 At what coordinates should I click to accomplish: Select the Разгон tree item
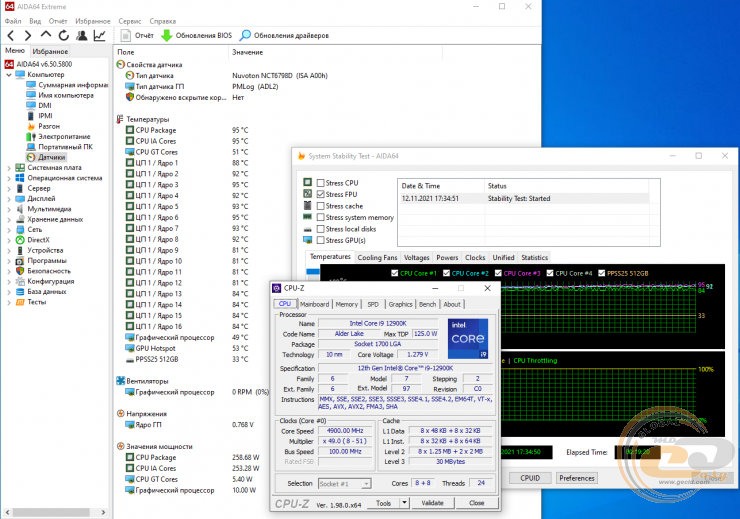point(49,126)
